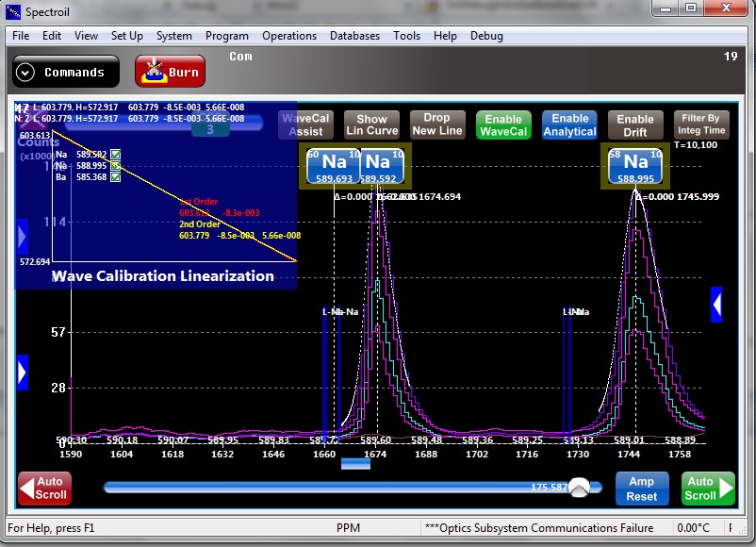Click the blue left-pointing arrow at right edge

click(x=716, y=305)
